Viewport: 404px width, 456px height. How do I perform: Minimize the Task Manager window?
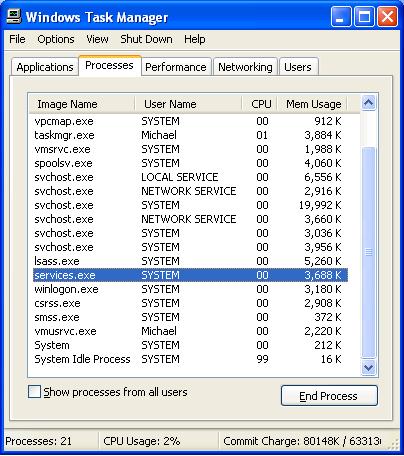341,17
